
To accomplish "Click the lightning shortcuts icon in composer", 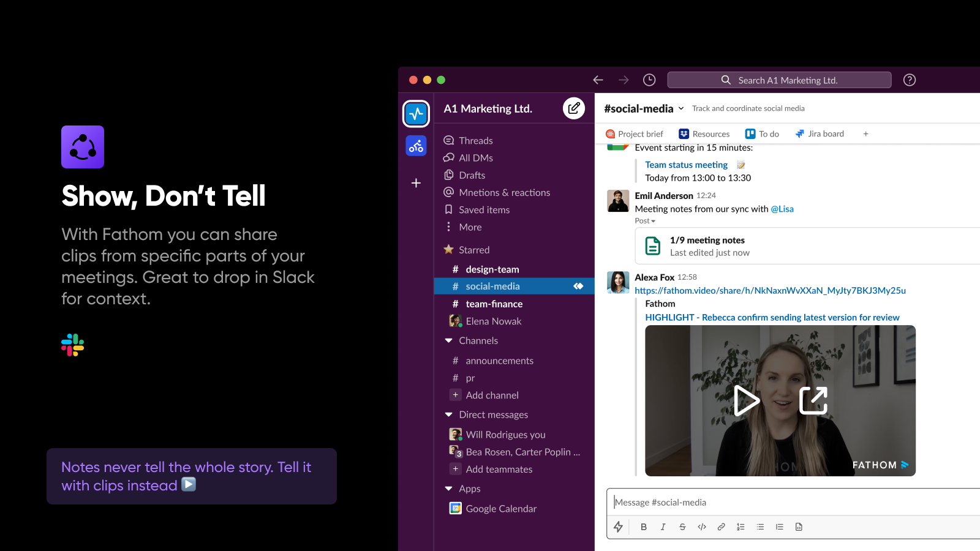I will coord(619,527).
